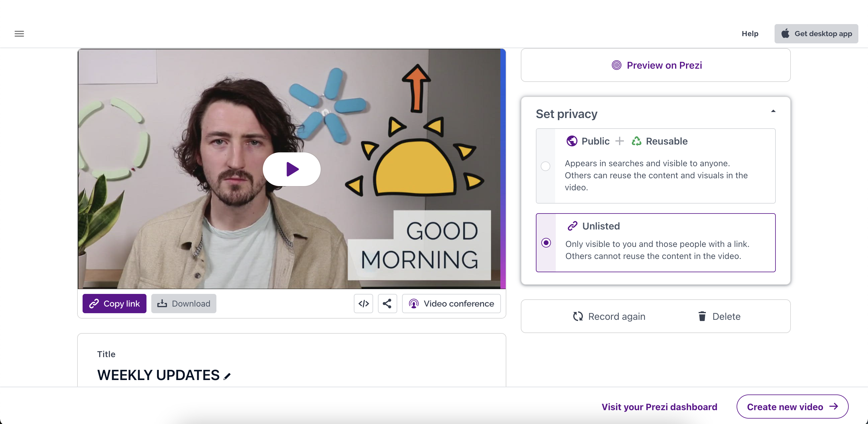Image resolution: width=868 pixels, height=424 pixels.
Task: Click the pencil icon beside WEEKLY UPDATES
Action: [x=227, y=376]
